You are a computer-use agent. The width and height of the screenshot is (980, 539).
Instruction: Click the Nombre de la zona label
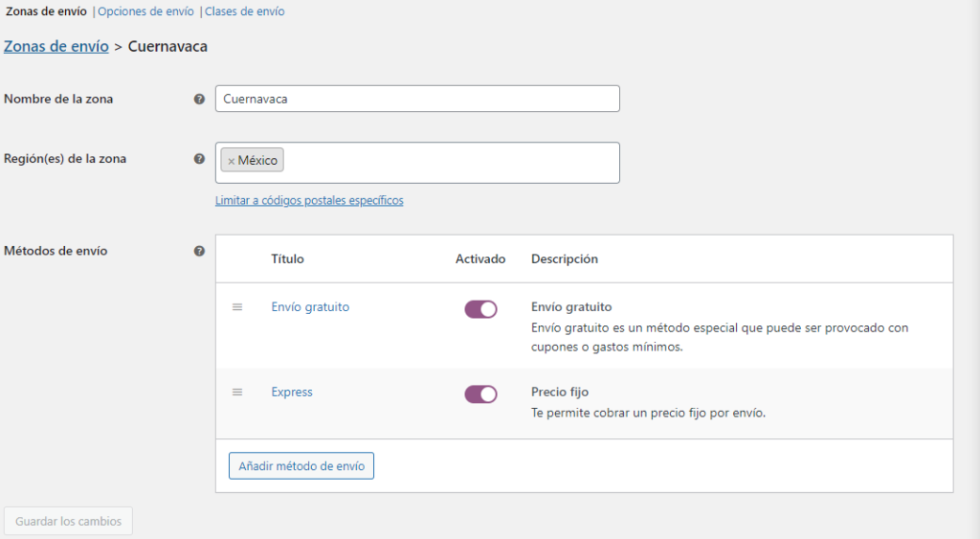pyautogui.click(x=58, y=99)
